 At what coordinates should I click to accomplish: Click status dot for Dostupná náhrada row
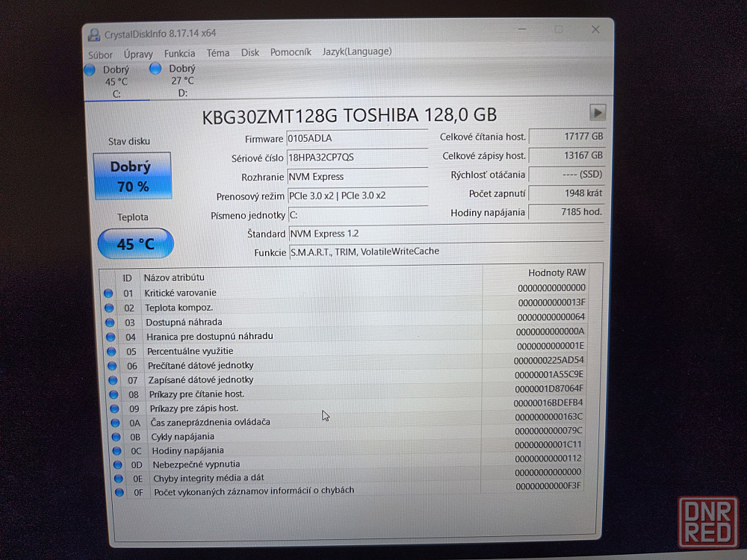pos(110,323)
